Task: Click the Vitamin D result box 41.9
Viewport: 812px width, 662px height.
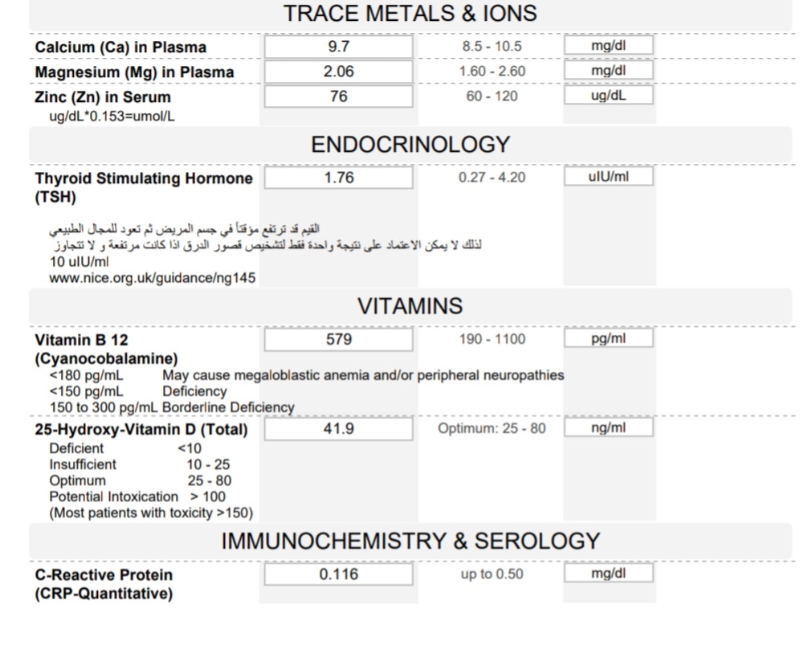Action: coord(338,429)
